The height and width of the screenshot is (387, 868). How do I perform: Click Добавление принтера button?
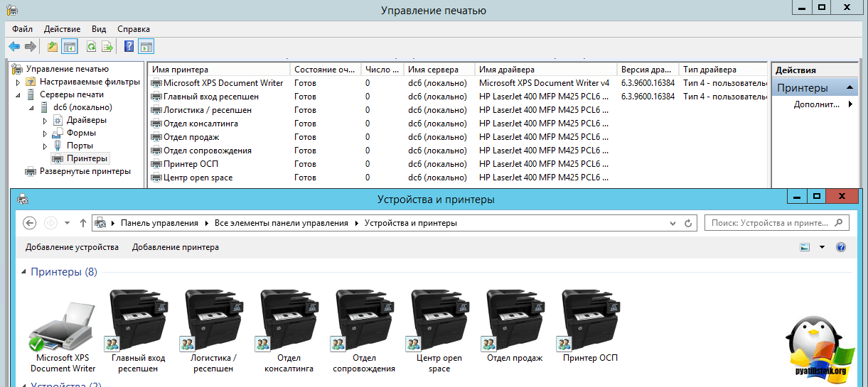[x=176, y=247]
